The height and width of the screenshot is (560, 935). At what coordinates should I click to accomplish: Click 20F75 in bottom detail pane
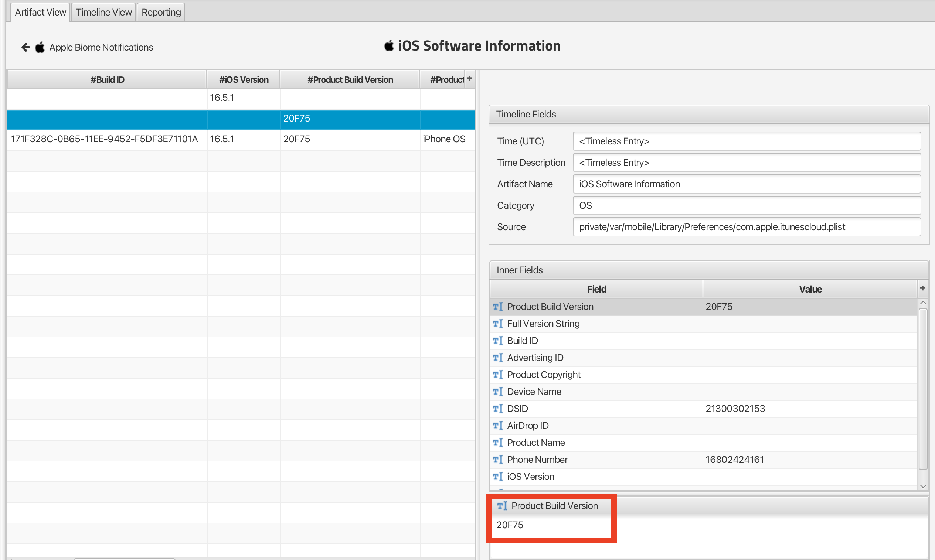(510, 525)
